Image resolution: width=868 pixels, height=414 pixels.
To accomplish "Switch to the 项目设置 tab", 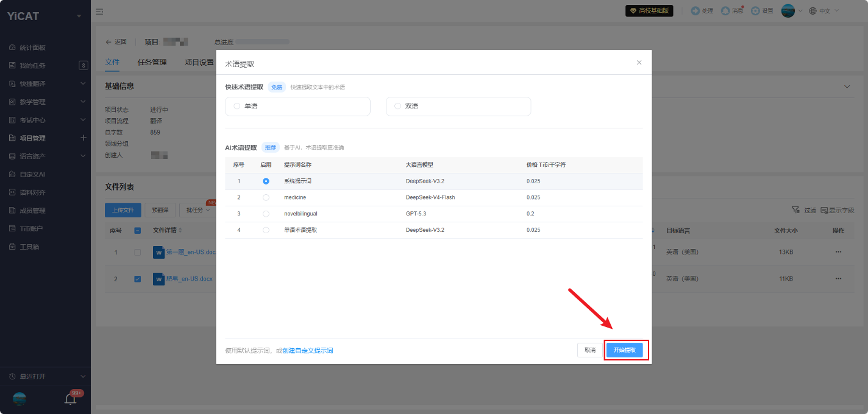I will 199,62.
